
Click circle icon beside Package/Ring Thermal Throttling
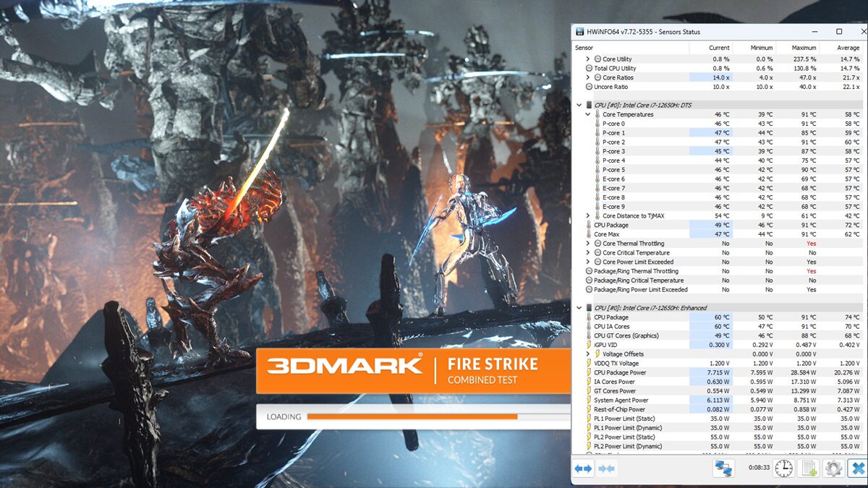pyautogui.click(x=589, y=271)
